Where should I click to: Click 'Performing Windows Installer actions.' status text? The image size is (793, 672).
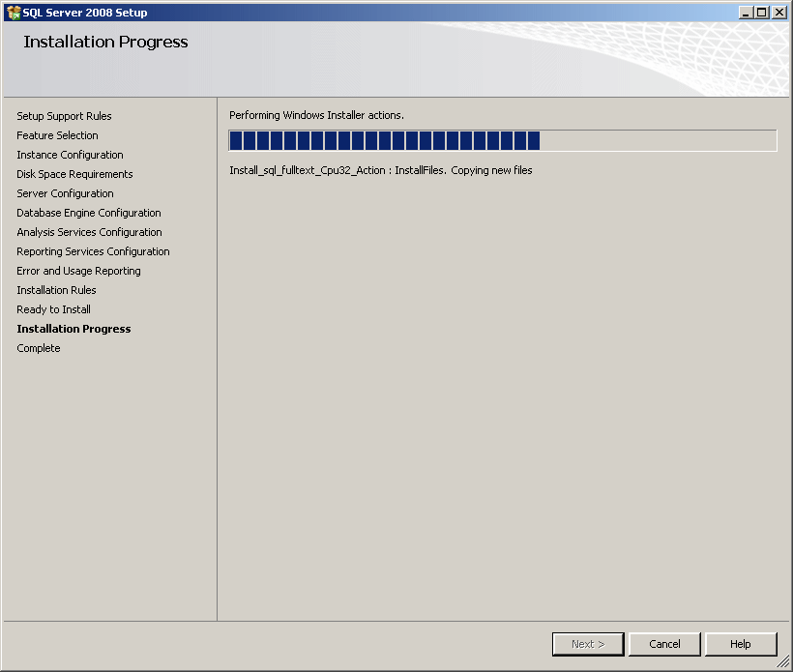[x=316, y=115]
